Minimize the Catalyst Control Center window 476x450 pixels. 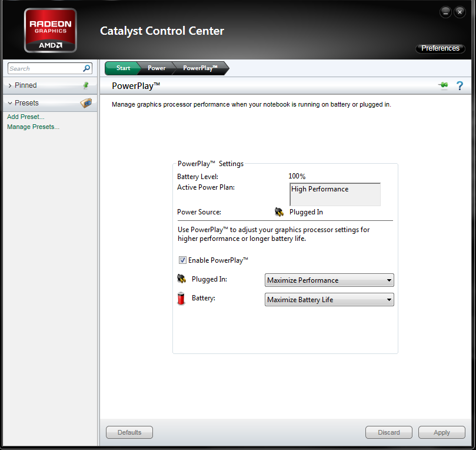[x=445, y=12]
